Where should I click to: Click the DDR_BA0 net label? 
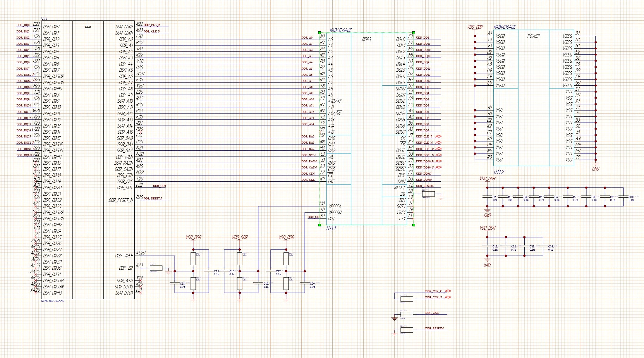[308, 137]
